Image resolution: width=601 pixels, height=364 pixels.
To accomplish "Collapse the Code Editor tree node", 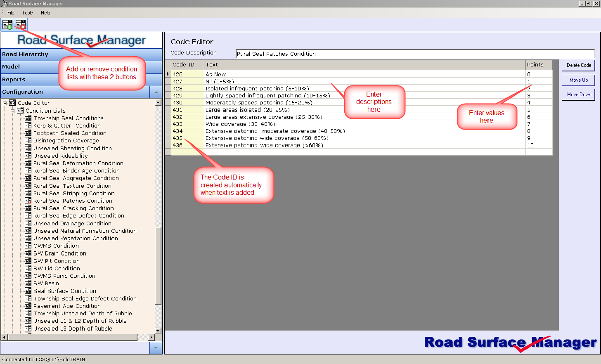I will [5, 103].
